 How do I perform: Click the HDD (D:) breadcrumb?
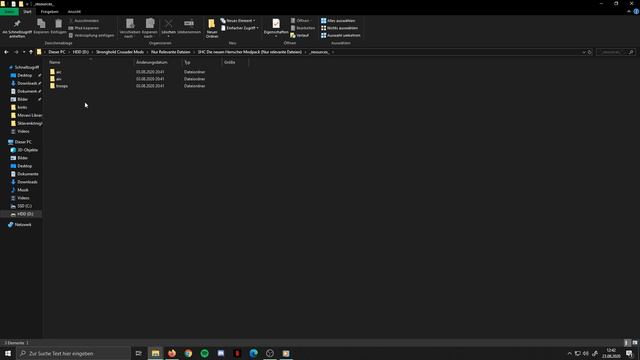point(81,52)
